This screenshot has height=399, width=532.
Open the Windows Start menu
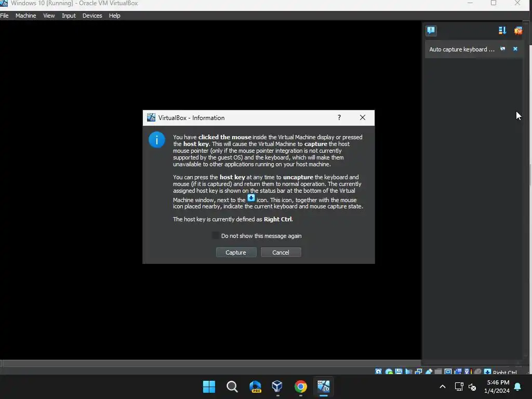pos(209,387)
